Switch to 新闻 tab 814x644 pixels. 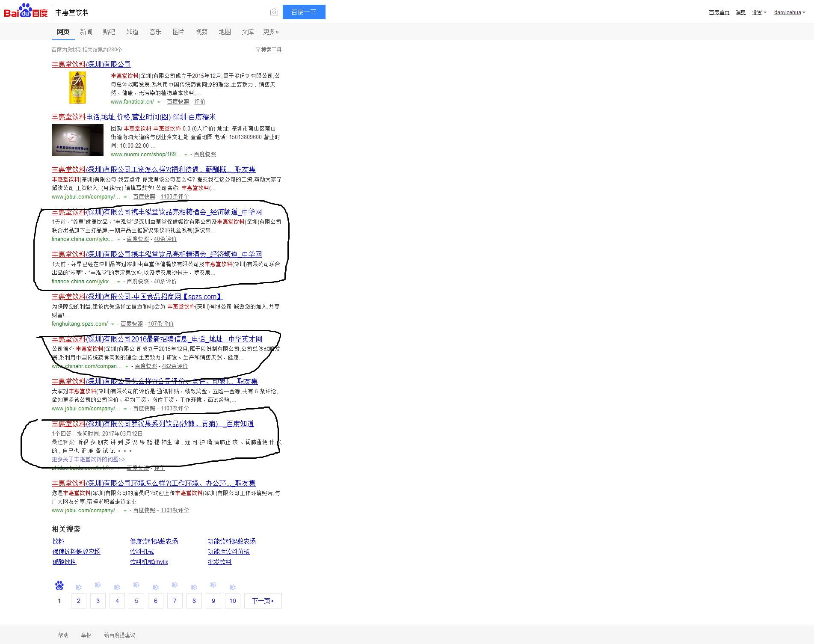point(86,32)
